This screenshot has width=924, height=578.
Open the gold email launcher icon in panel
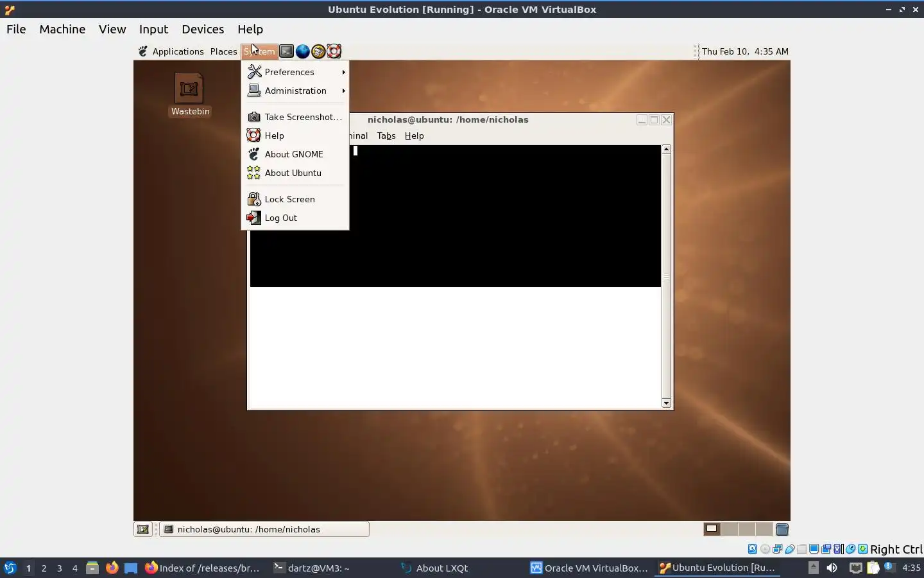(x=318, y=51)
